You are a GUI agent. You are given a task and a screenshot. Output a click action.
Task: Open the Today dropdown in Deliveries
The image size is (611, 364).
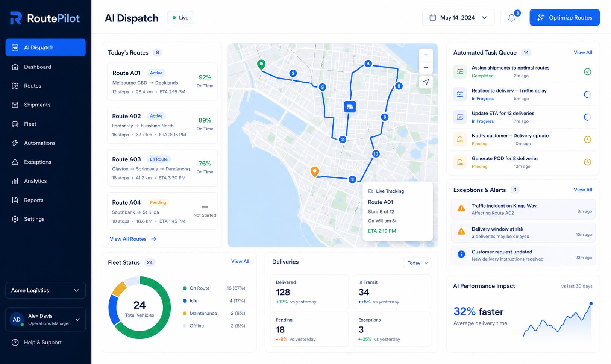(417, 263)
